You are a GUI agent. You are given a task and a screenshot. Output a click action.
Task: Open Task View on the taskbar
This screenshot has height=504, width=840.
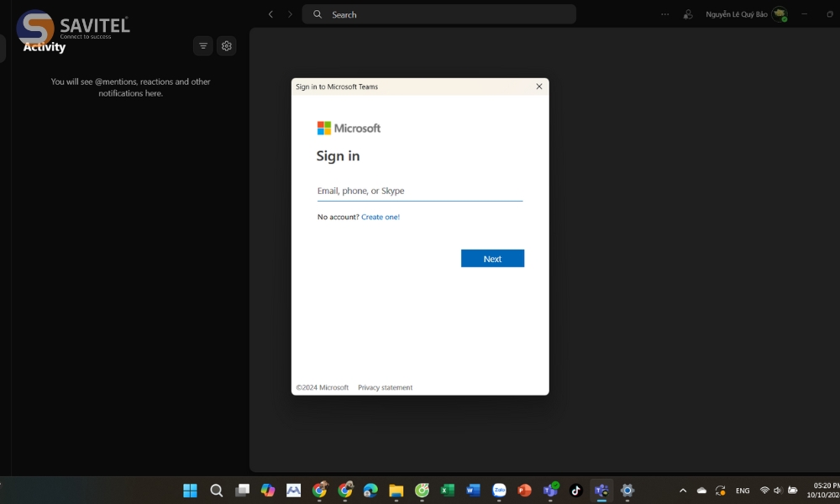coord(242,490)
